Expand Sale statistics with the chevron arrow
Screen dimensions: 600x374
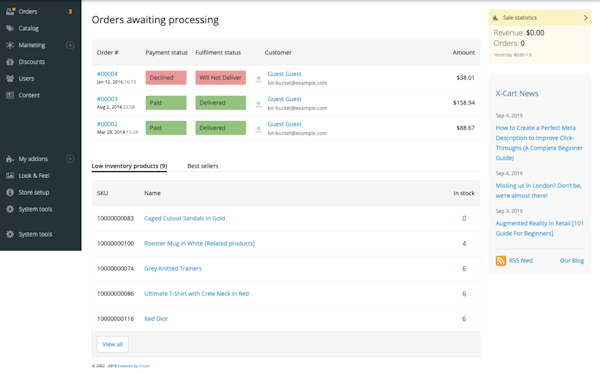coord(585,18)
